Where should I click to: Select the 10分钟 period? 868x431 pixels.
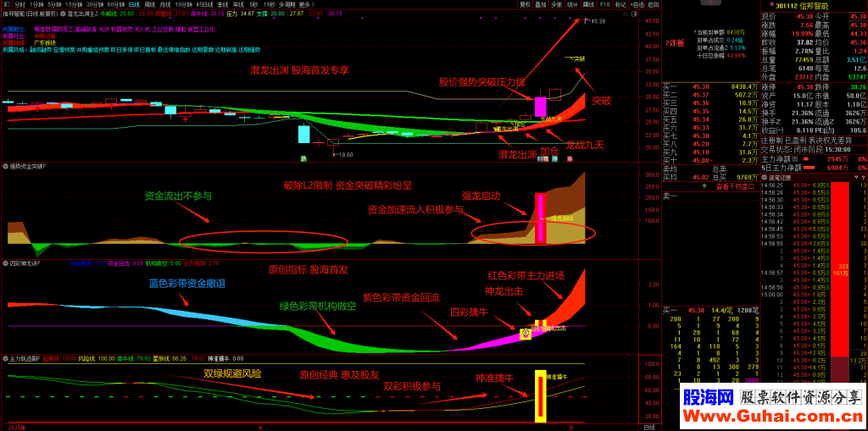(183, 4)
